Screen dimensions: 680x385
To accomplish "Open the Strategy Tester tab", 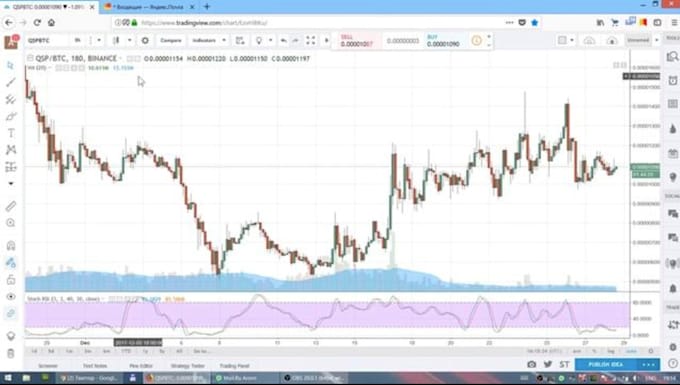I will (x=188, y=366).
